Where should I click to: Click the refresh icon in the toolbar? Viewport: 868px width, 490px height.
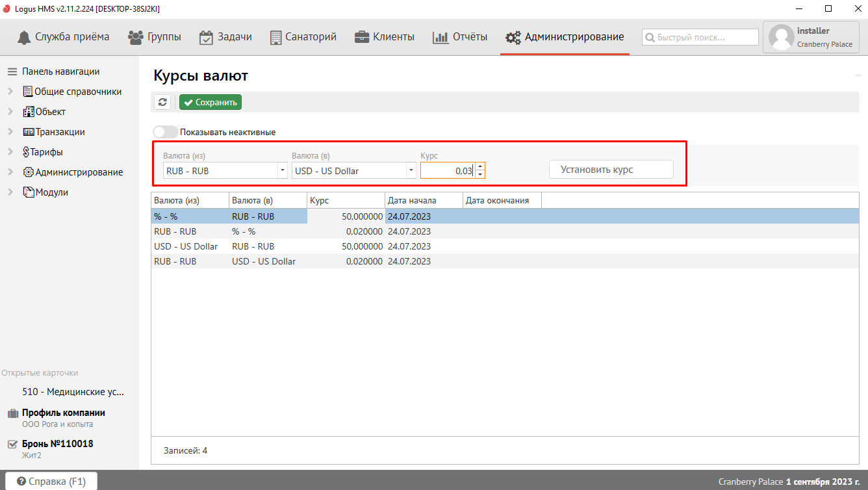click(162, 102)
